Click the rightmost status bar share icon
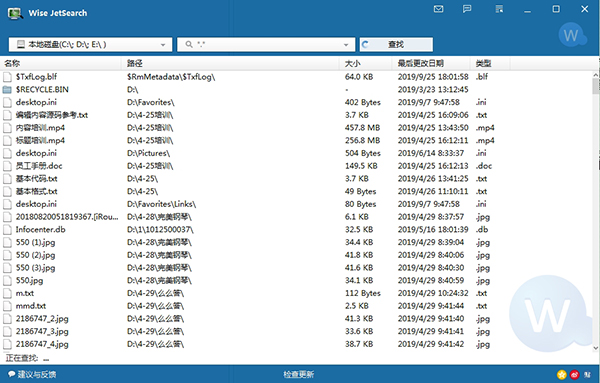600x383 pixels. (587, 374)
